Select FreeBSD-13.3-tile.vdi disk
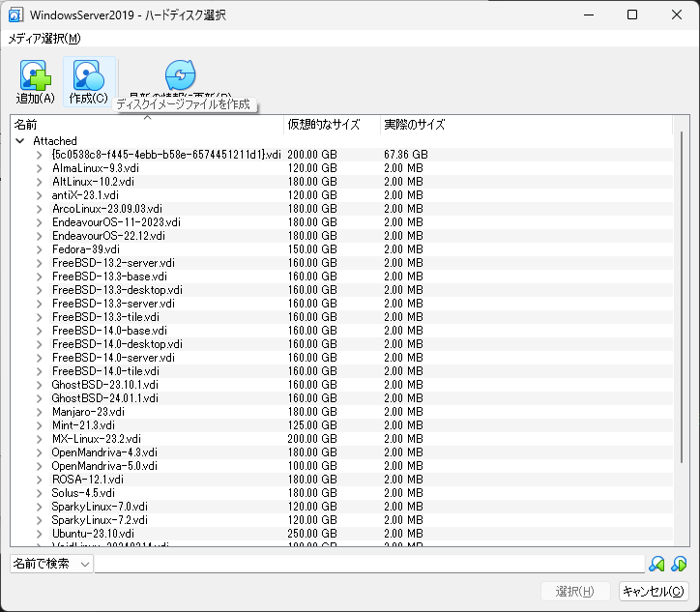The height and width of the screenshot is (612, 700). pyautogui.click(x=105, y=317)
